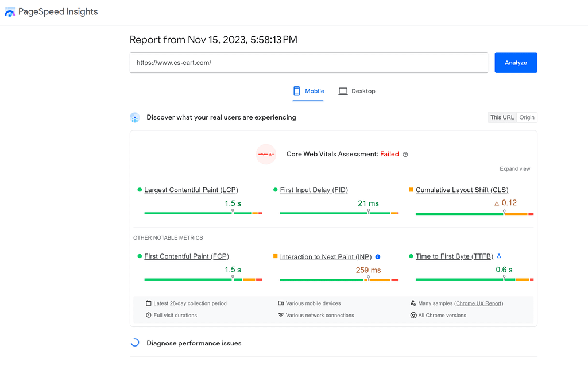Viewport: 588px width, 365px height.
Task: Click the All Chrome versions icon
Action: (x=413, y=315)
